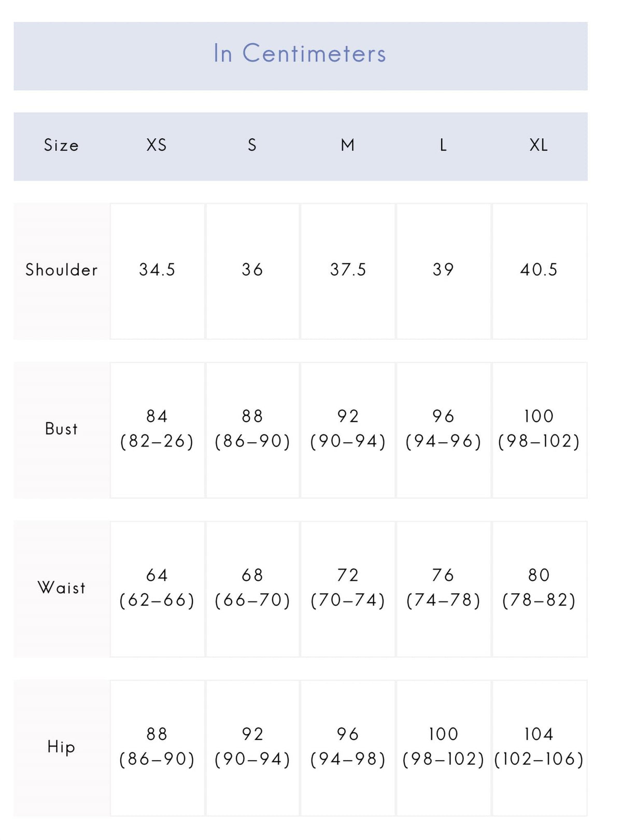Select the L size column header

coord(443,145)
